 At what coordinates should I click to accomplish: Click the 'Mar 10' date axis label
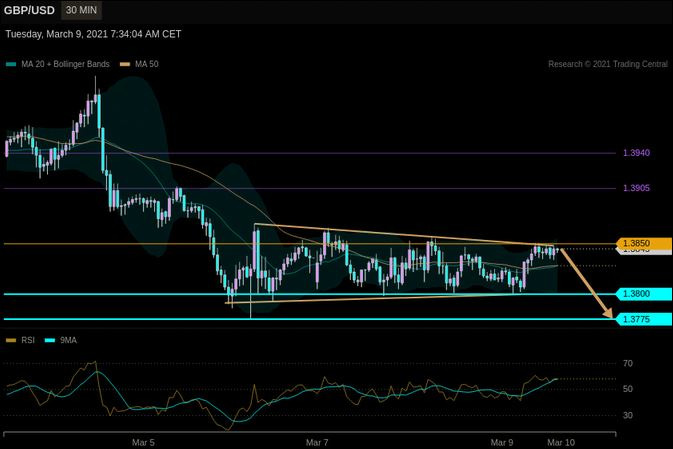pos(561,443)
